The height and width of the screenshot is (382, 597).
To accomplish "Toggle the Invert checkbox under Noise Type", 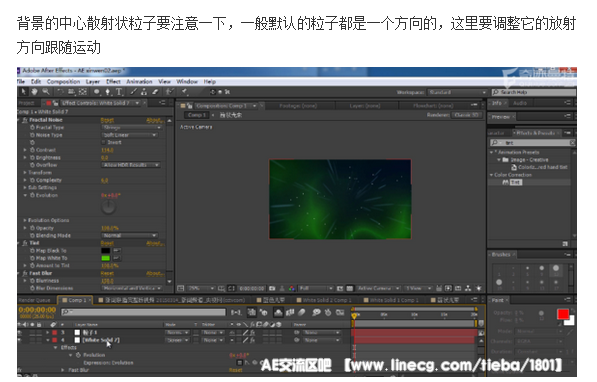I will [104, 142].
